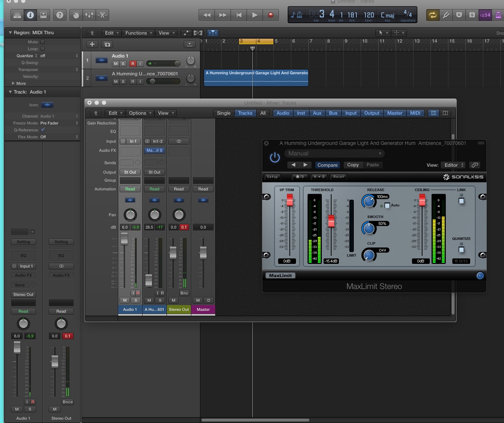504x423 pixels.
Task: Toggle Flex show/hide icon in Tracks bar
Action: [x=198, y=33]
